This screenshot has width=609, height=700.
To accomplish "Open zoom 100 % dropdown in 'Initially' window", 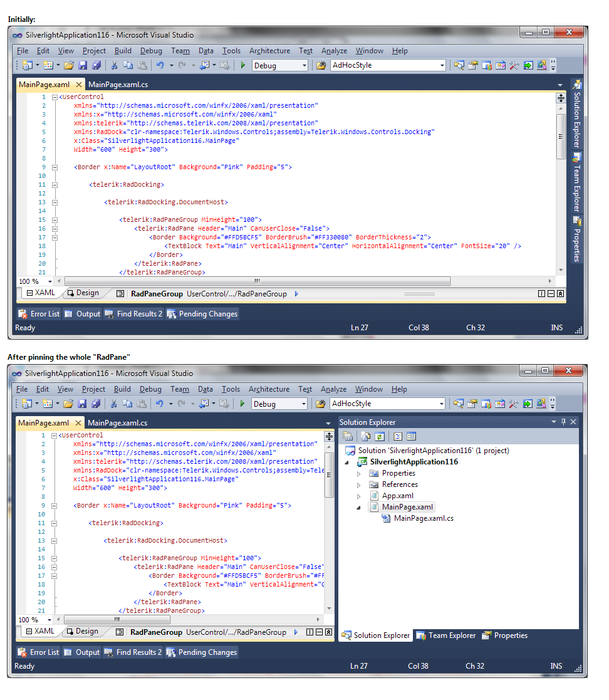I will click(50, 282).
